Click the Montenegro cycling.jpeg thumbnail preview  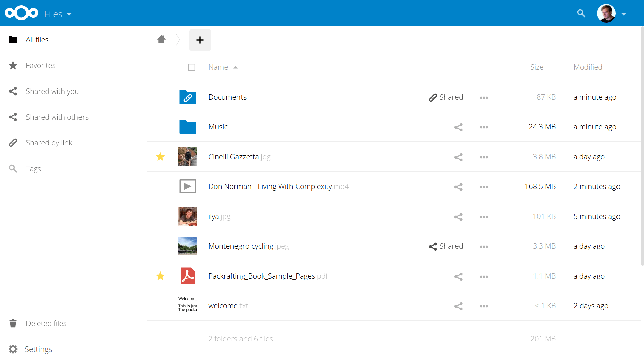point(188,246)
